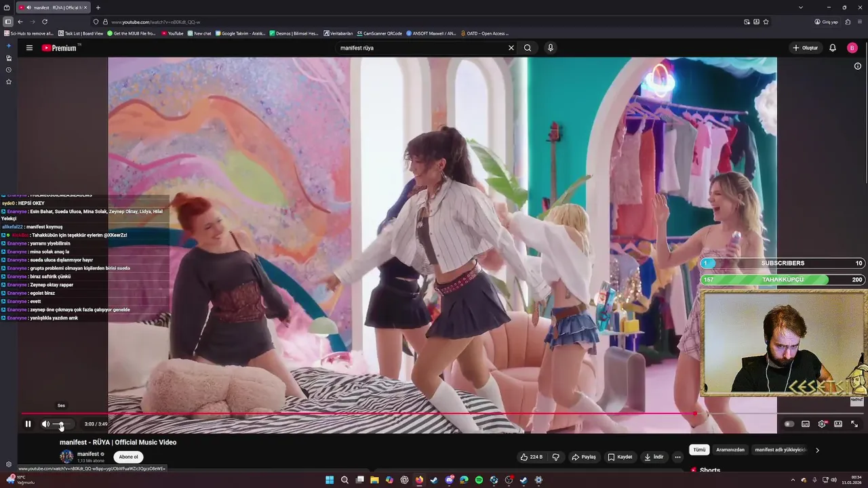Open the Oluştur create menu

[x=806, y=48]
